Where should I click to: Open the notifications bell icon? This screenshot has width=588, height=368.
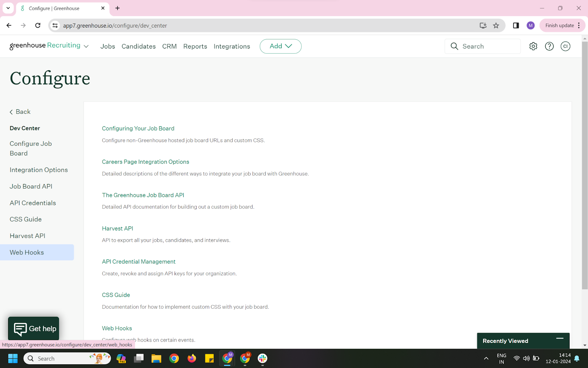(x=577, y=358)
